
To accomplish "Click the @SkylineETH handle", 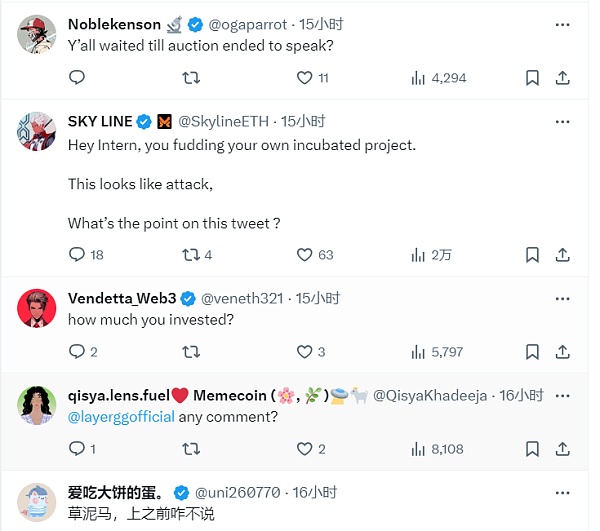I will (227, 121).
